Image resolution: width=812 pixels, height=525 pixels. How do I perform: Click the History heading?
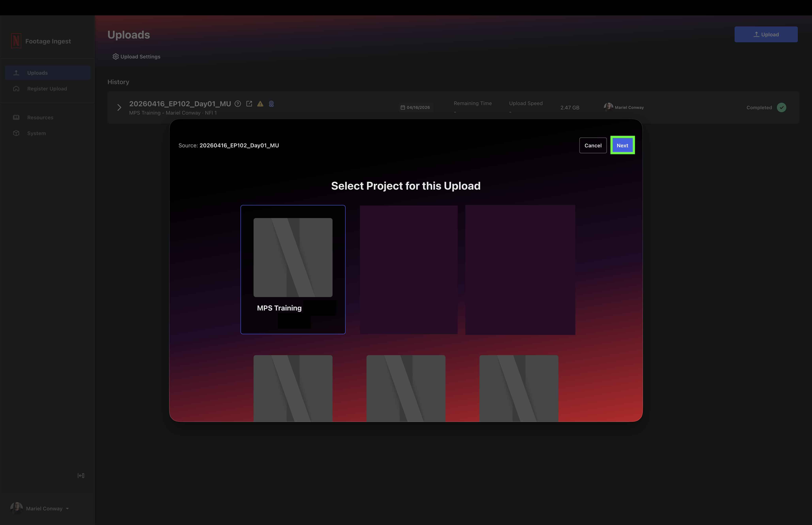coord(118,82)
